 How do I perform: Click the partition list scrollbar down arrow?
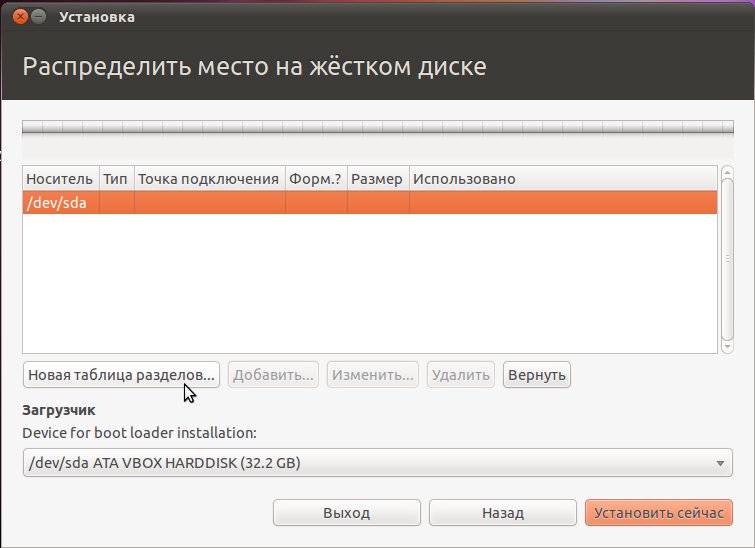pyautogui.click(x=728, y=347)
